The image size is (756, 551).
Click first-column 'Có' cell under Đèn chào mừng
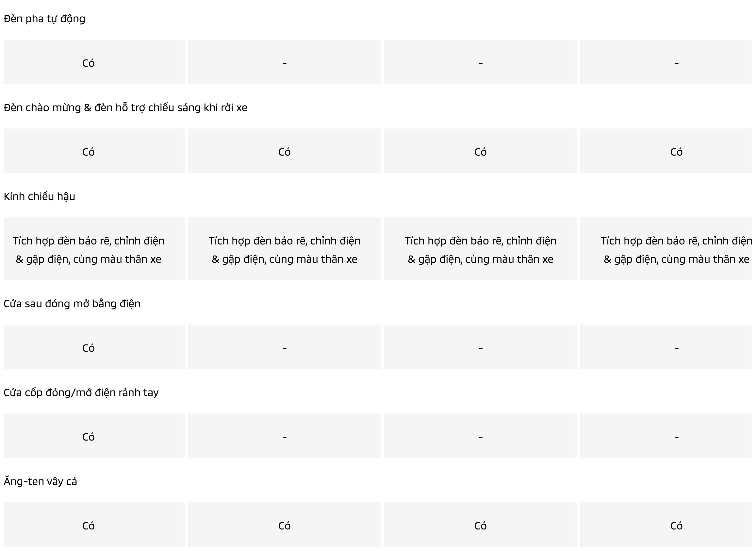(88, 152)
